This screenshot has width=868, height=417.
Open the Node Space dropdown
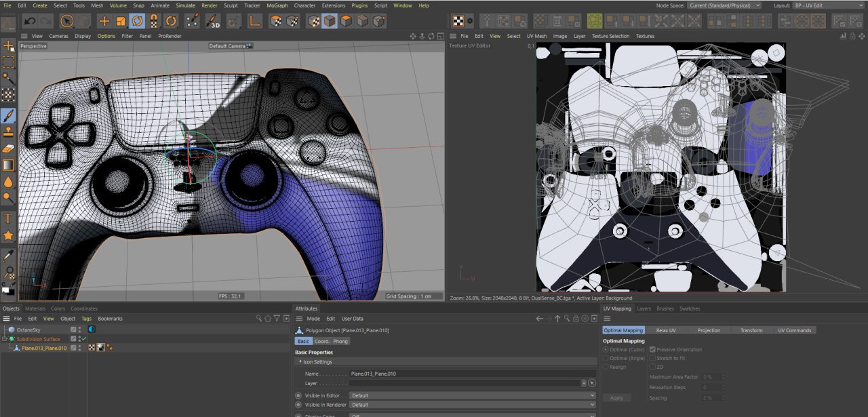(724, 5)
